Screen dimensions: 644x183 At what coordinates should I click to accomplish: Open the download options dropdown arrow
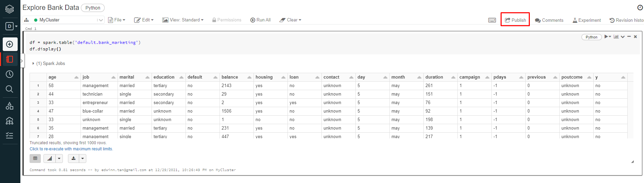[83, 159]
